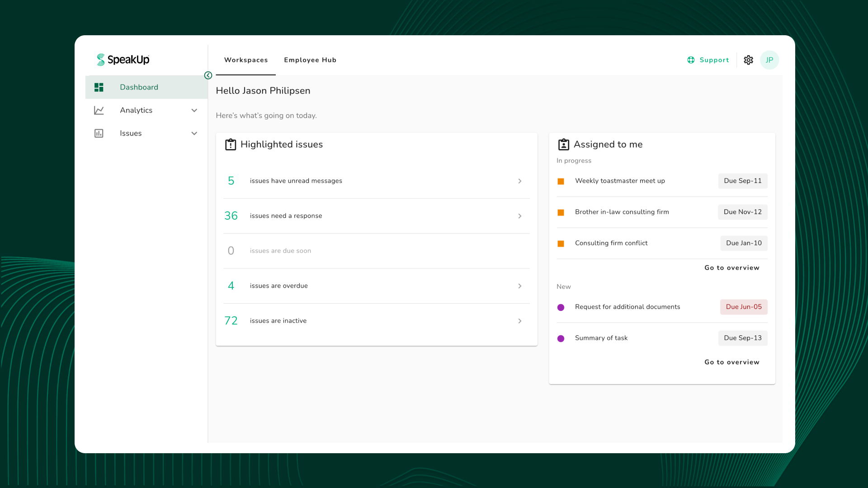
Task: Click the Issues bar chart icon in sidebar
Action: click(99, 133)
